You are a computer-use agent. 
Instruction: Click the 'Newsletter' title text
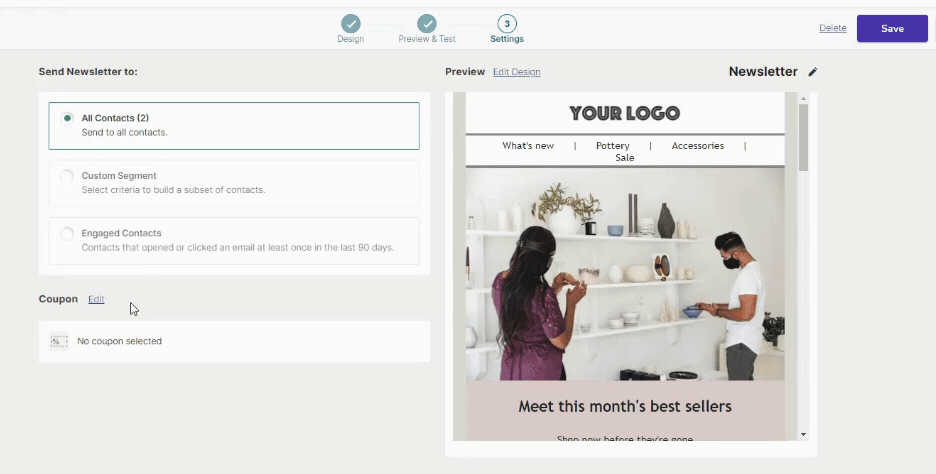763,72
